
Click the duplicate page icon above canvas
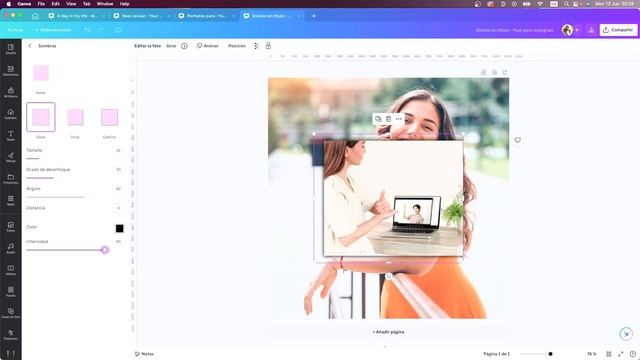(x=494, y=72)
